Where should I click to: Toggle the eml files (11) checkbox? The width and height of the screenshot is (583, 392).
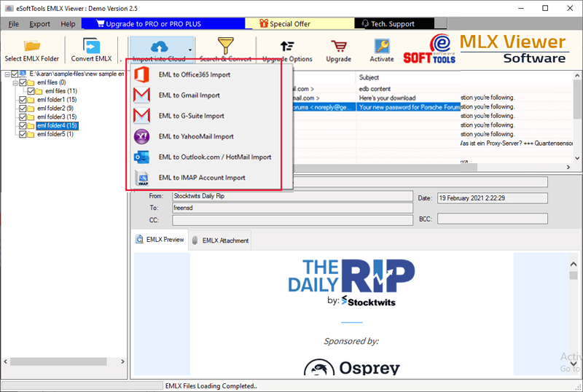coord(31,91)
